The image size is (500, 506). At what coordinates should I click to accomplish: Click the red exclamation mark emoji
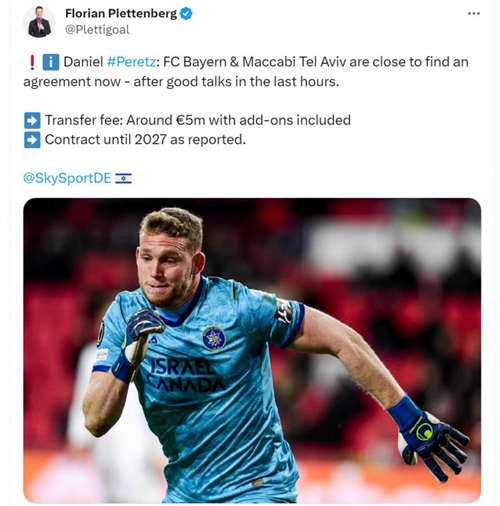(32, 62)
